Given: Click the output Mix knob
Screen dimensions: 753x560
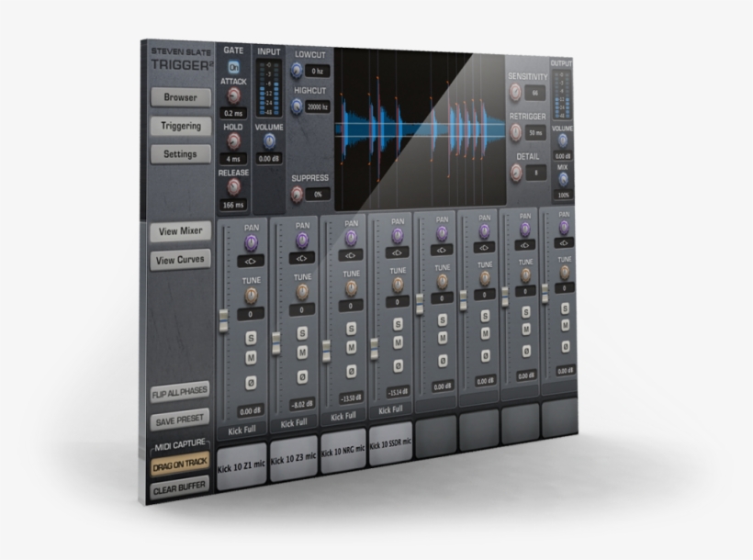Looking at the screenshot, I should tap(563, 179).
